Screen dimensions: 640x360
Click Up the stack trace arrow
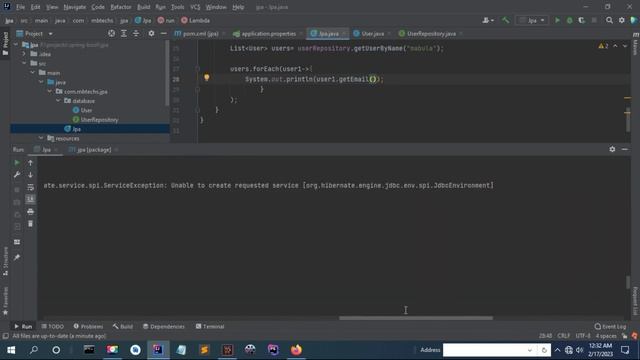pos(30,162)
